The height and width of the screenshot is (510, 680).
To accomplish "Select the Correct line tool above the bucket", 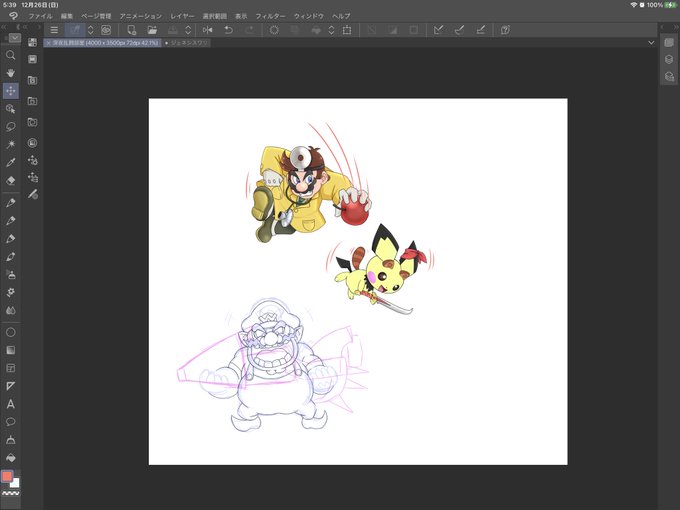I will 10,440.
